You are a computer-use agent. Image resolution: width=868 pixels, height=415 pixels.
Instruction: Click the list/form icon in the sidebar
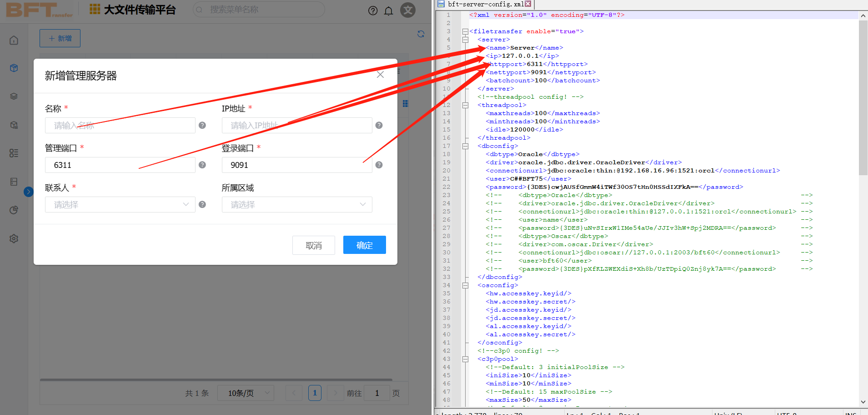pos(14,153)
